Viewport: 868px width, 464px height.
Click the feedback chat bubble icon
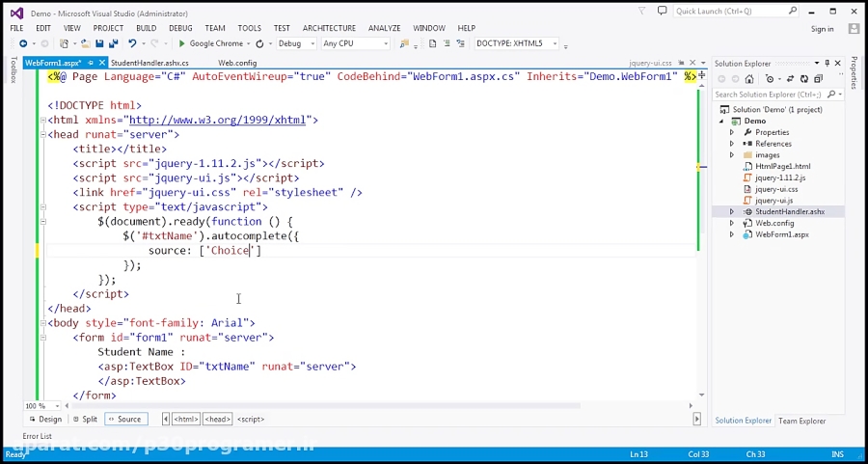[x=662, y=11]
